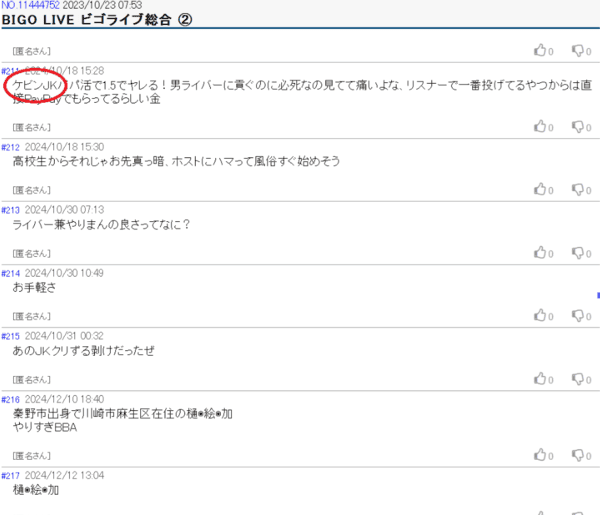Downvote post #213 with the thumbs-down icon

point(577,253)
